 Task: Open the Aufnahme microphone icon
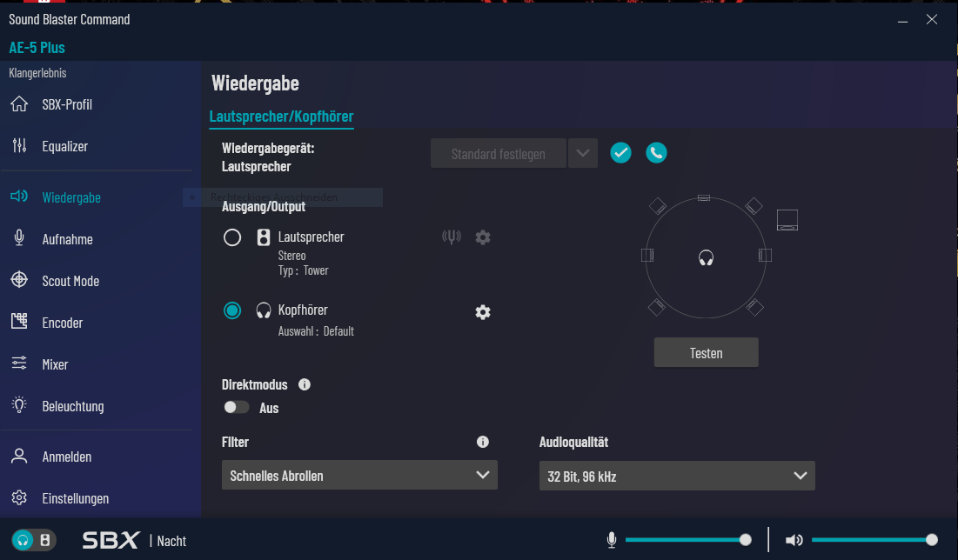tap(19, 237)
